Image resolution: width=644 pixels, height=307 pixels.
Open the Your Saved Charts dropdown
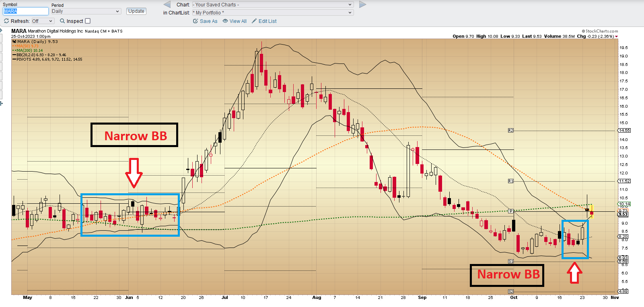point(272,4)
